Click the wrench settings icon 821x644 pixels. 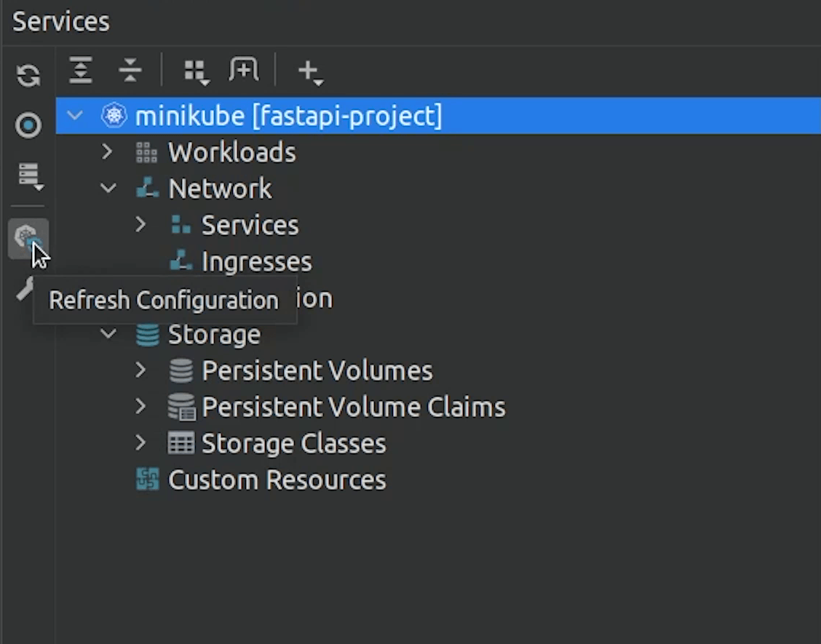[x=24, y=290]
